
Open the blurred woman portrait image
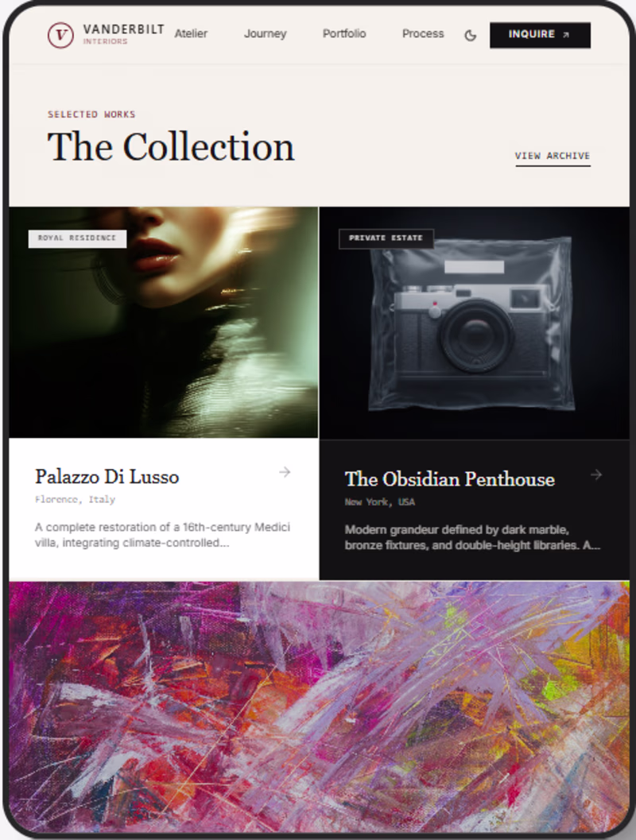tap(164, 323)
